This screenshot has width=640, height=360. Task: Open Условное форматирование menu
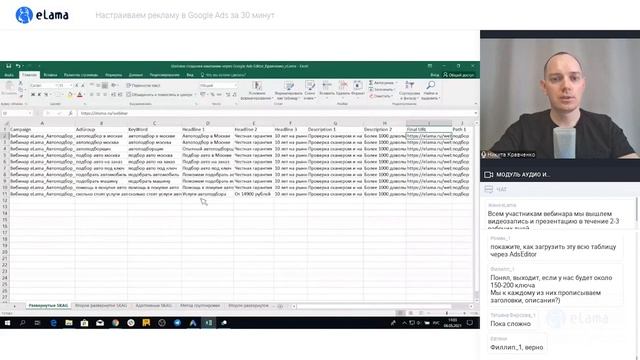point(257,91)
